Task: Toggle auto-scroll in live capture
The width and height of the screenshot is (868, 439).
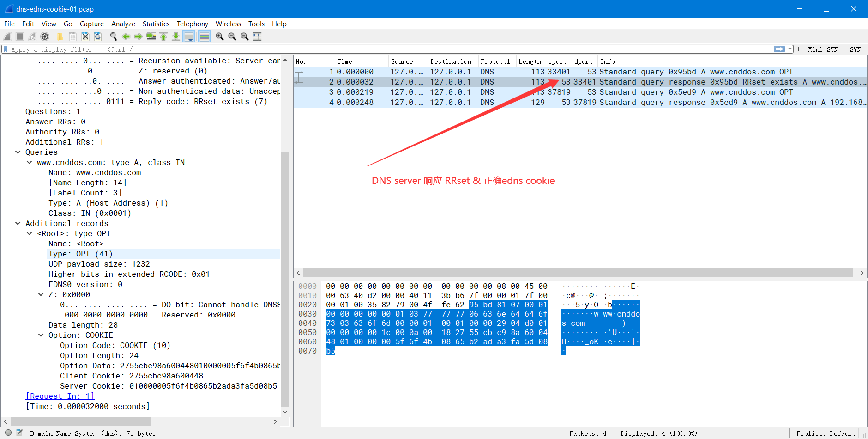Action: [x=189, y=37]
